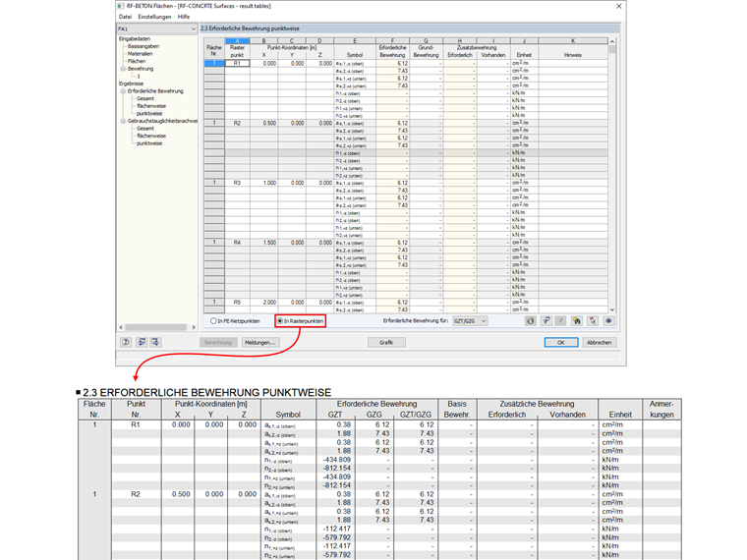747x560 pixels.
Task: Open the Hilfe menu
Action: (x=184, y=17)
